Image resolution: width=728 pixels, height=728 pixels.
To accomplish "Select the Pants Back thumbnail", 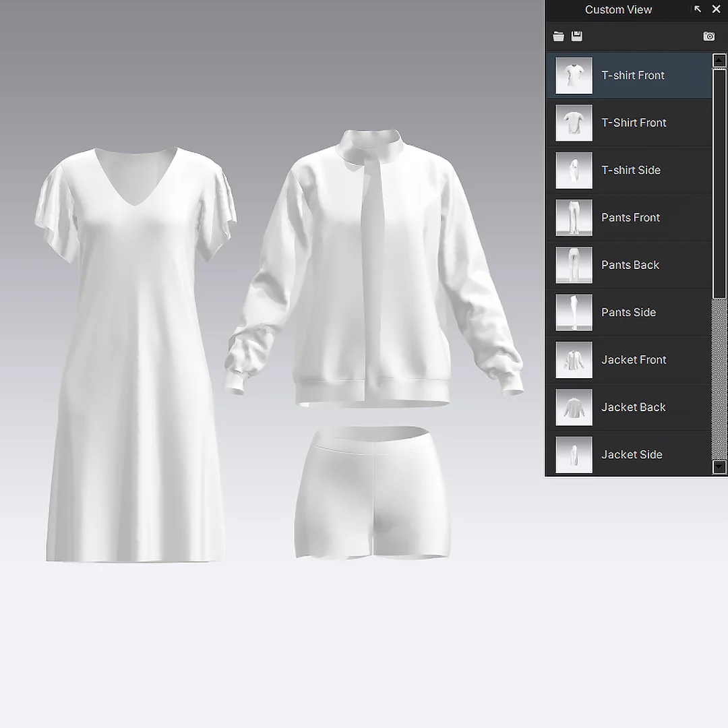I will point(574,265).
